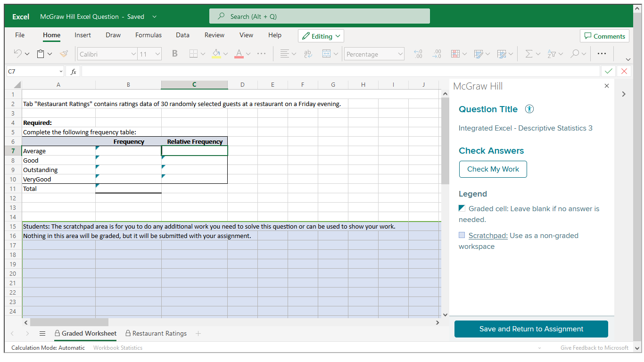Viewport: 644px width, 362px height.
Task: Click the Increase Decimal icon
Action: (417, 54)
